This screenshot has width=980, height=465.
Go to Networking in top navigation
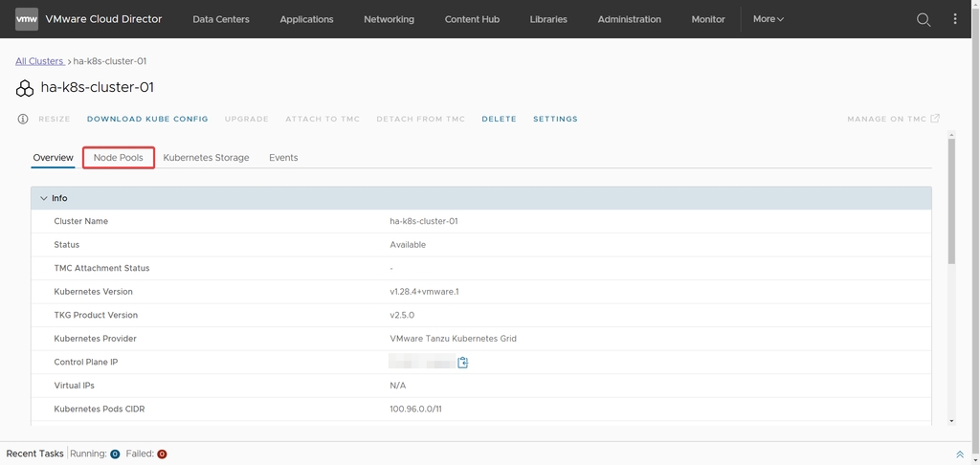pyautogui.click(x=389, y=19)
